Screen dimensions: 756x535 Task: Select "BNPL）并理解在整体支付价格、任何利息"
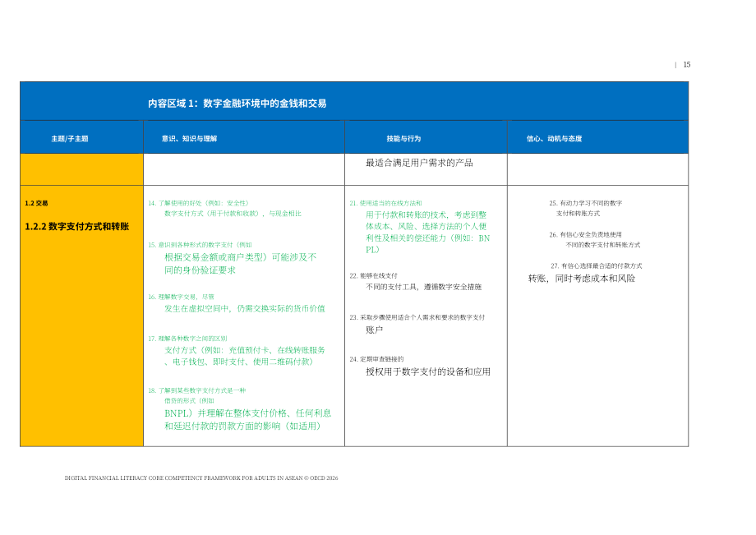[248, 413]
